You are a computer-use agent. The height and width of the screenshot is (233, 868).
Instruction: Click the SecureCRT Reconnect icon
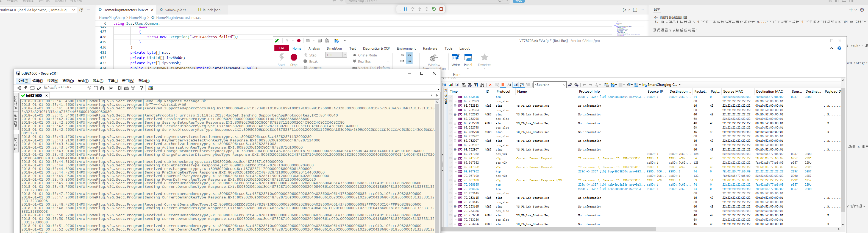click(x=32, y=88)
